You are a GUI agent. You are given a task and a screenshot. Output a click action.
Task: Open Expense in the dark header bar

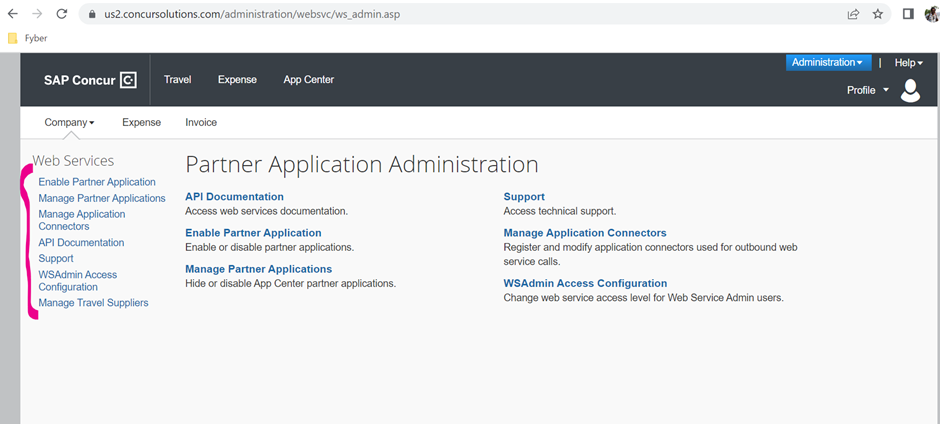tap(237, 80)
